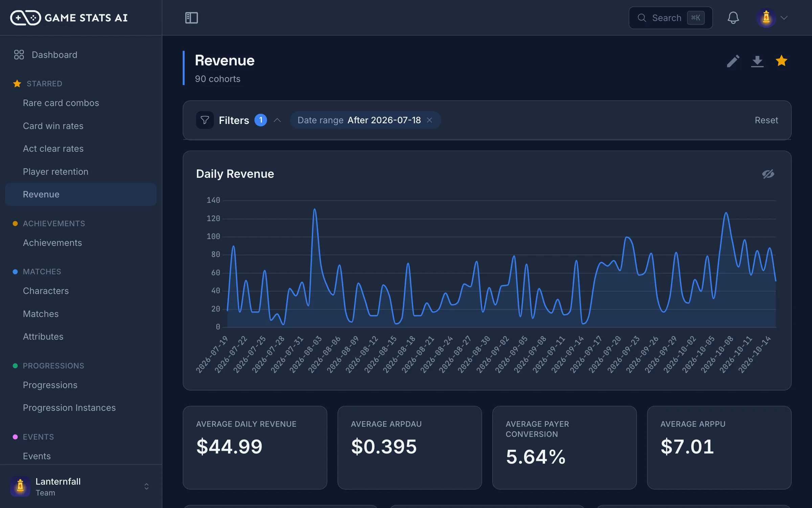Hide the Daily Revenue chart
812x508 pixels.
768,174
